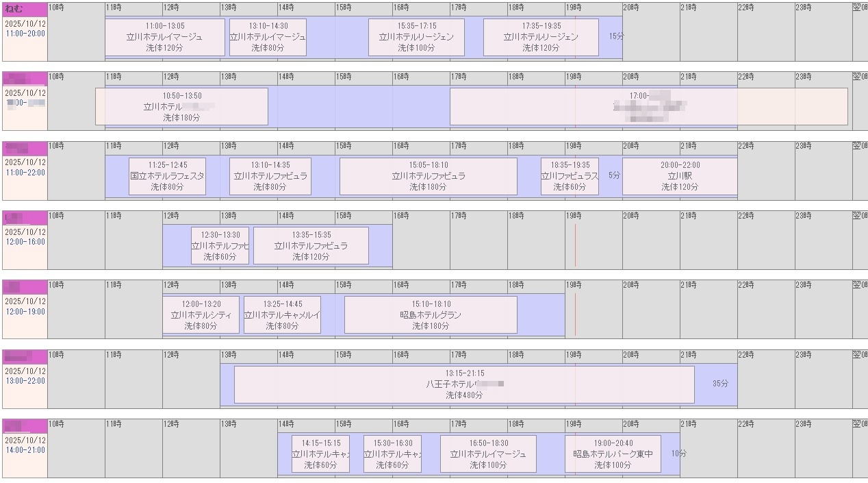Open the 15:35-17:15 立川ホテルリージェン booking
Screen dimensions: 868x483
pos(416,37)
